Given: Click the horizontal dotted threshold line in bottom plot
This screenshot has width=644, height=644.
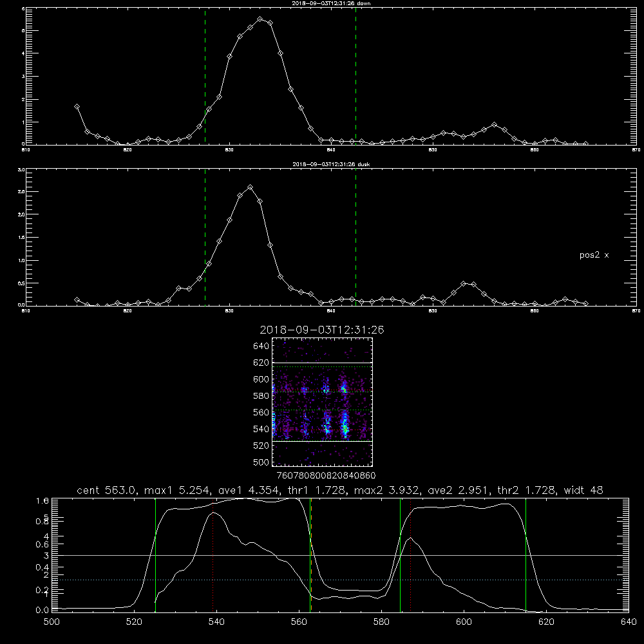Looking at the screenshot, I should [x=340, y=580].
